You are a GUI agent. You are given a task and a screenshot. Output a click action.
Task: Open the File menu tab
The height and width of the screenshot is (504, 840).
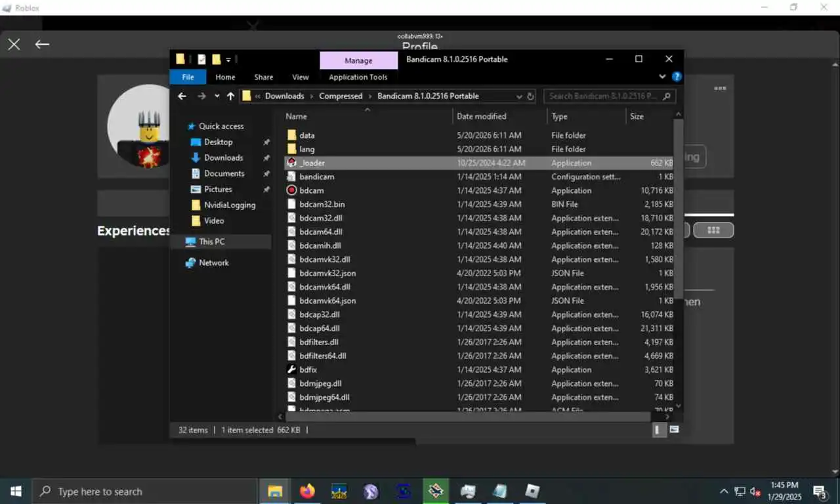click(188, 77)
